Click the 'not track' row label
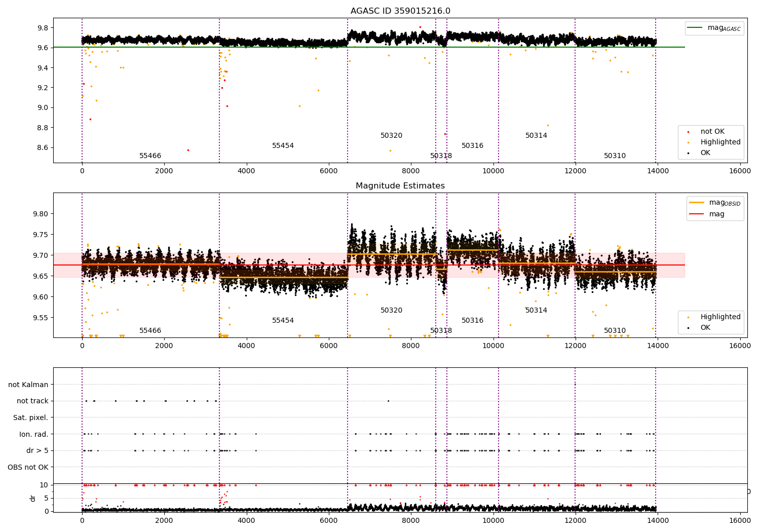The height and width of the screenshot is (532, 760). click(32, 401)
